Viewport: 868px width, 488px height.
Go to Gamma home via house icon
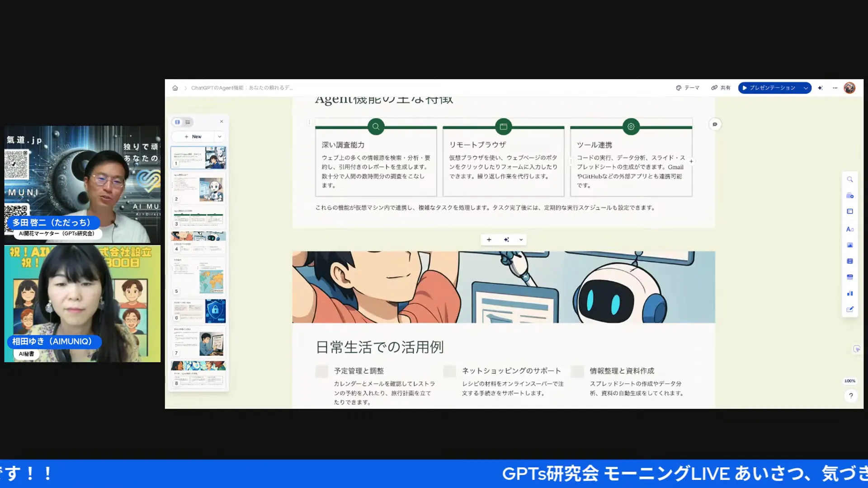(175, 88)
